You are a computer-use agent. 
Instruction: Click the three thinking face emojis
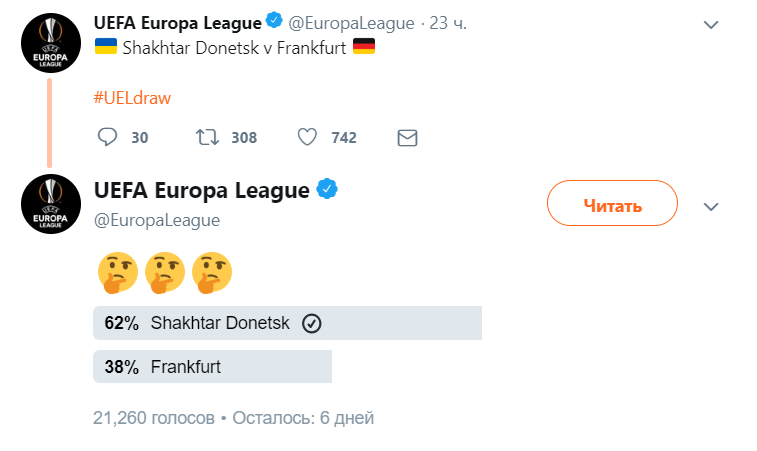coord(164,273)
